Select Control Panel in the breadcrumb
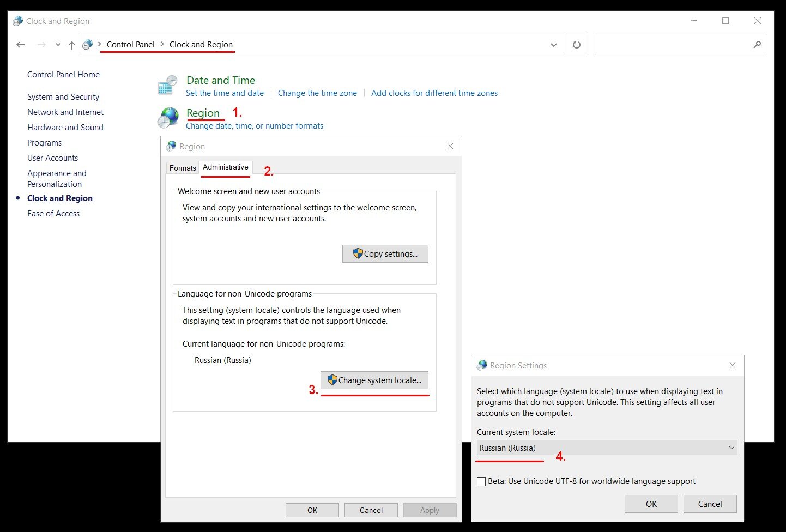 click(130, 45)
